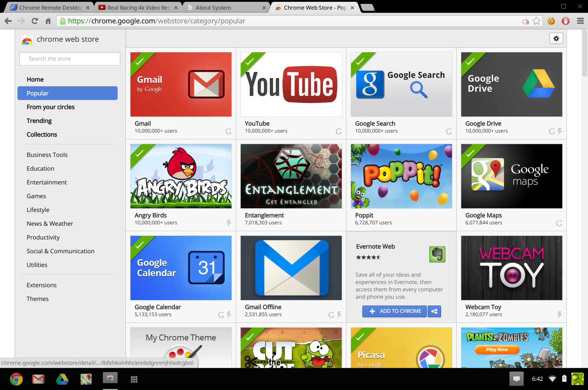Open From your circles in sidebar
This screenshot has height=390, width=588.
coord(50,107)
